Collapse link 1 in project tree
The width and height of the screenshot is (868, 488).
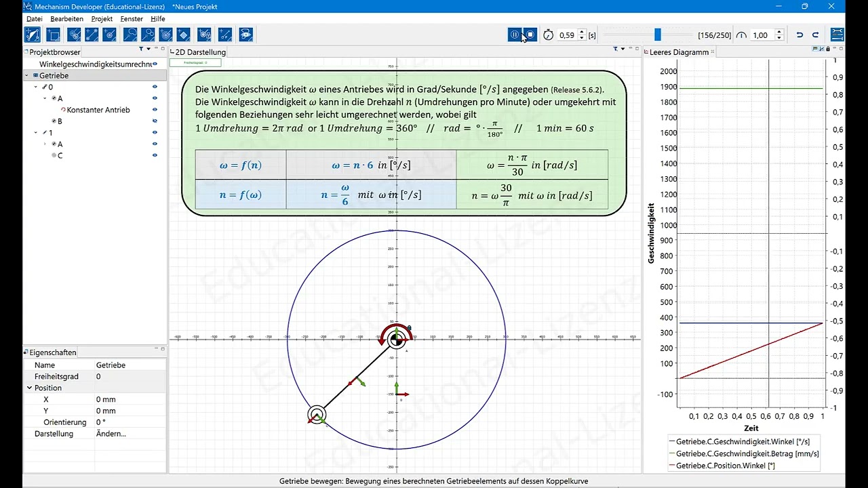point(36,133)
